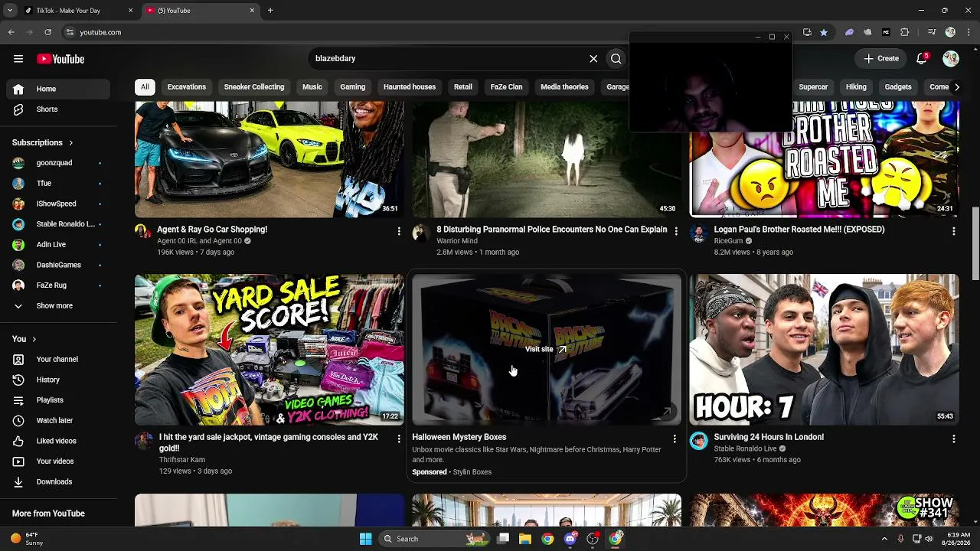Open the DashieGames subscription
Image resolution: width=980 pixels, height=551 pixels.
point(58,265)
